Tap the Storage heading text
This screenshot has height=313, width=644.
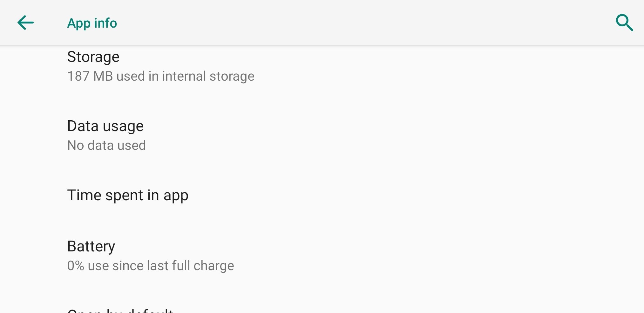click(x=93, y=57)
